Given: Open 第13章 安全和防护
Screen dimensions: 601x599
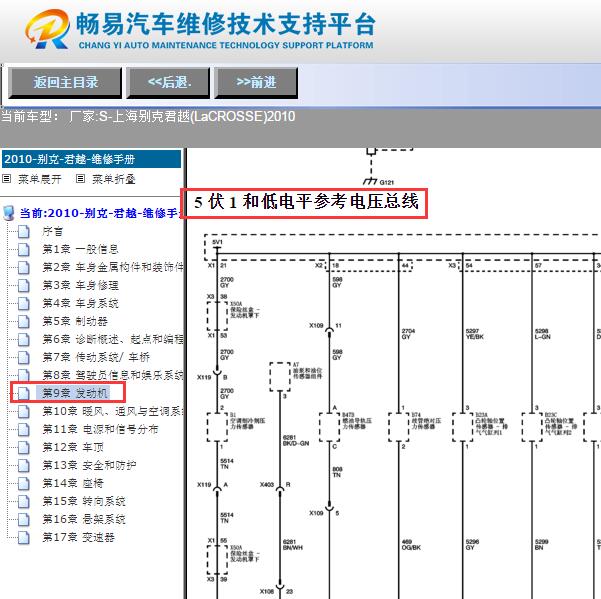Looking at the screenshot, I should [89, 465].
